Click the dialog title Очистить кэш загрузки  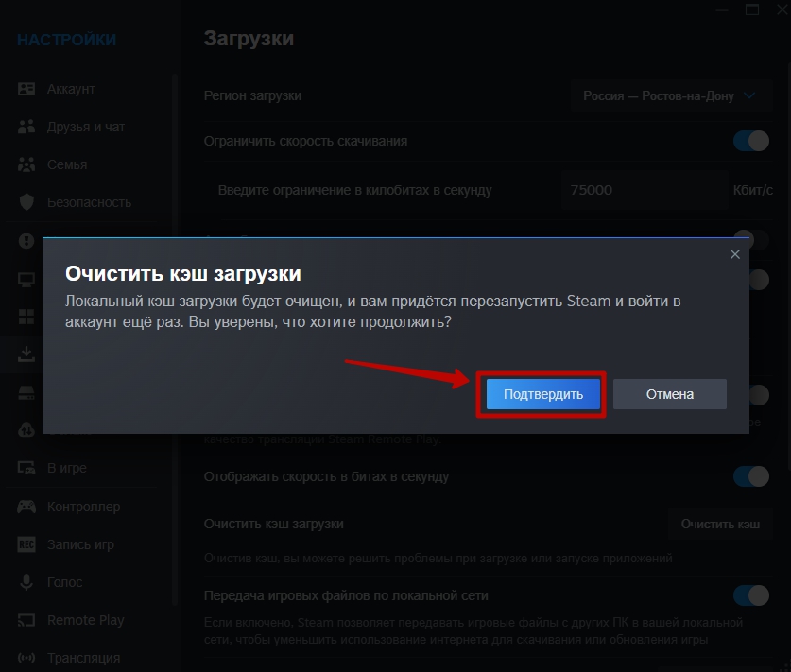coord(183,274)
